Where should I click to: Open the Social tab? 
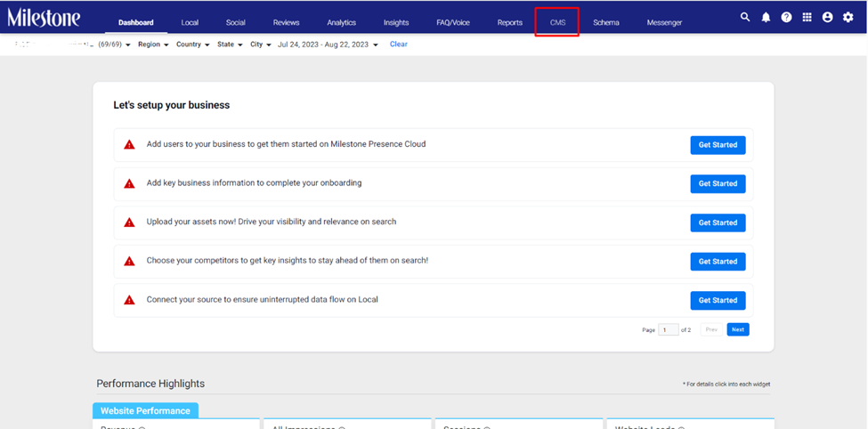[x=236, y=22]
